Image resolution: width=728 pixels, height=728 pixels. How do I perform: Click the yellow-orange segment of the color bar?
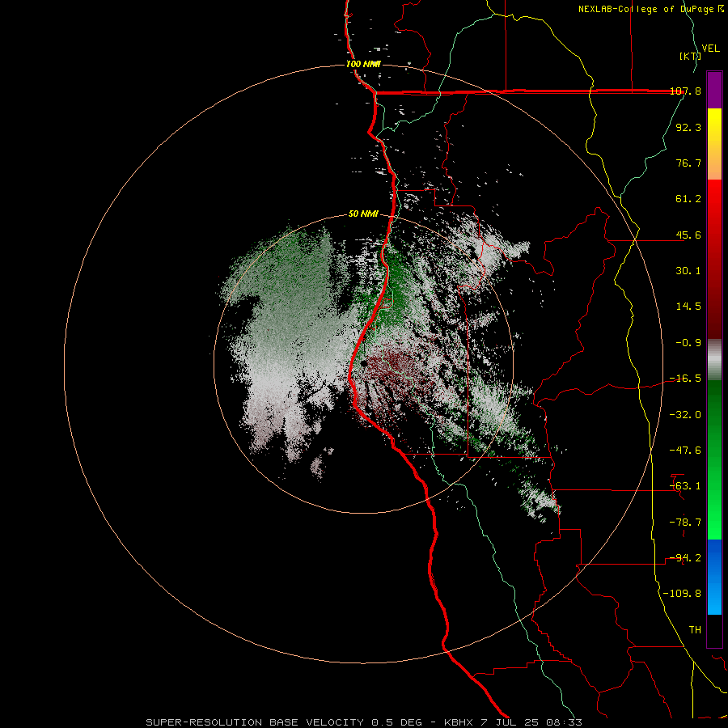(714, 144)
